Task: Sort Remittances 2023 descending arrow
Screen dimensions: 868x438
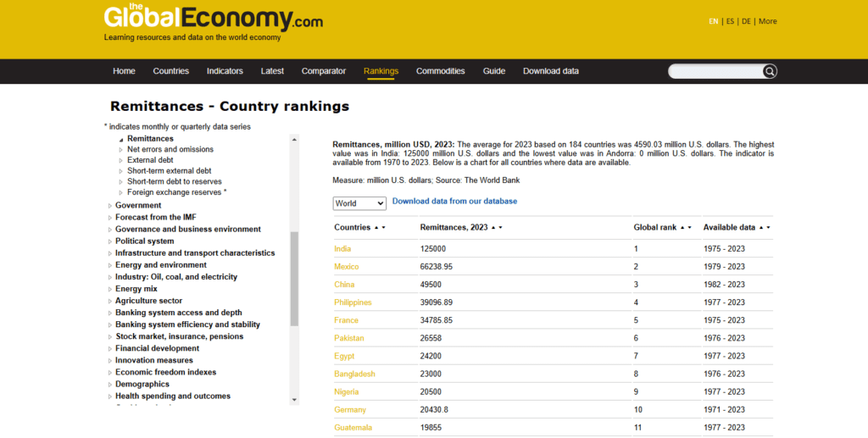Action: pos(501,228)
